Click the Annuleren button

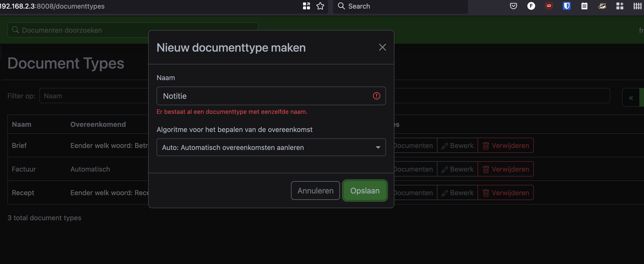coord(315,191)
